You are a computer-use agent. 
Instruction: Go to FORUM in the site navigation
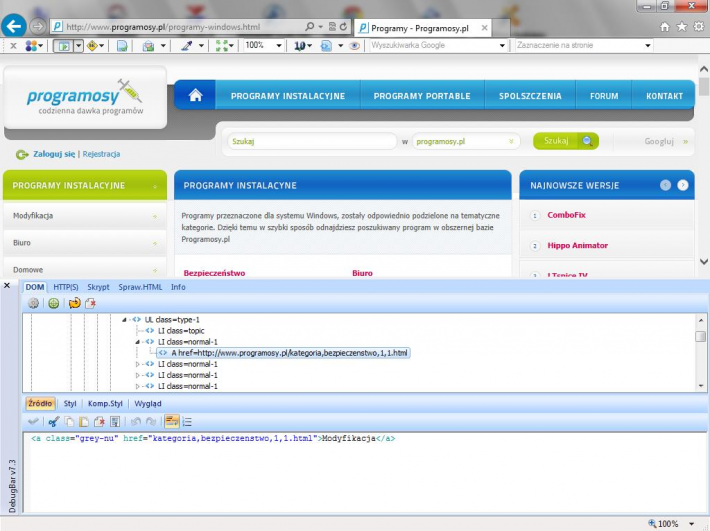[604, 96]
